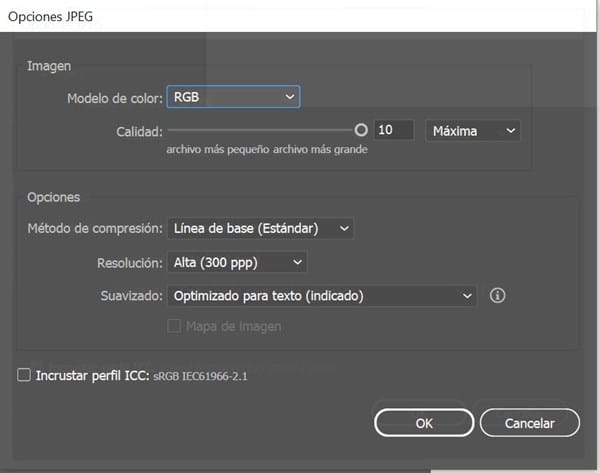This screenshot has width=600, height=473.
Task: Open the Suavizado Optimizado para texto dropdown
Action: 321,296
